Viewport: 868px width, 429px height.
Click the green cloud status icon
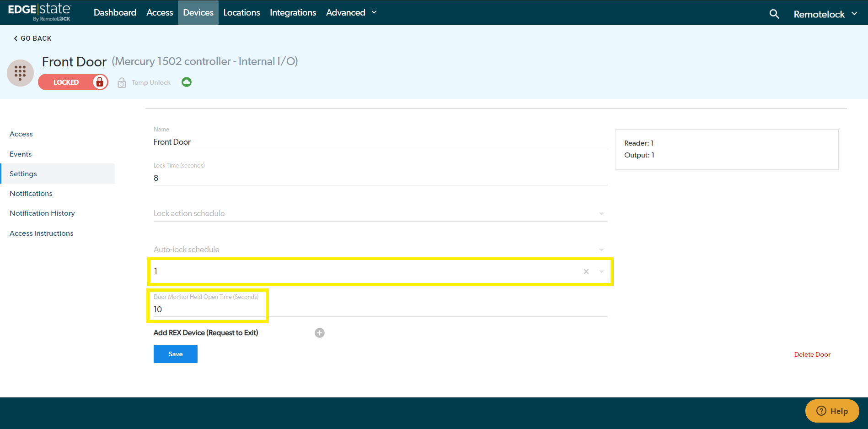tap(187, 82)
